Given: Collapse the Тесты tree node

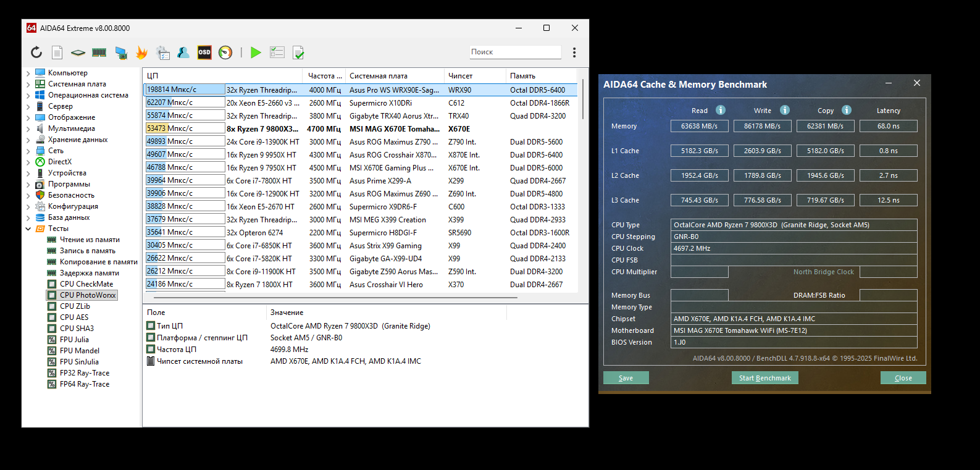Looking at the screenshot, I should pyautogui.click(x=28, y=229).
